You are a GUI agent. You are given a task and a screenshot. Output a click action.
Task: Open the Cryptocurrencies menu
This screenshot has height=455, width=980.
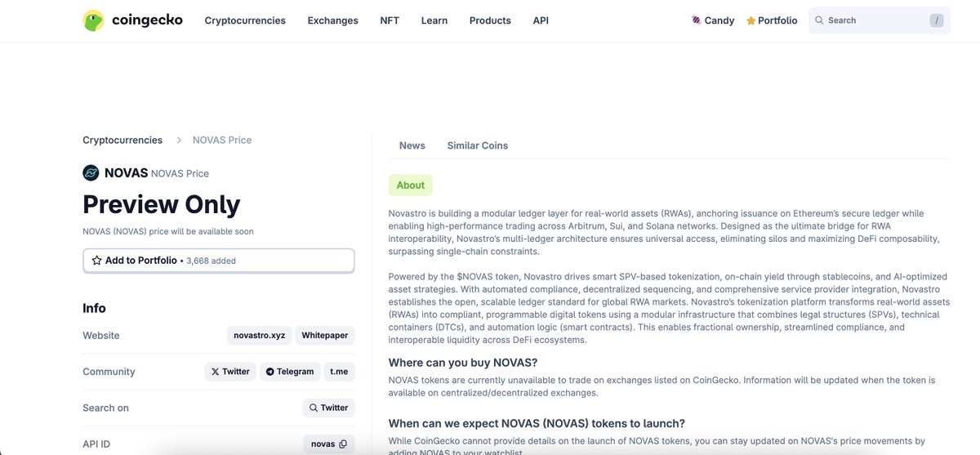tap(245, 20)
